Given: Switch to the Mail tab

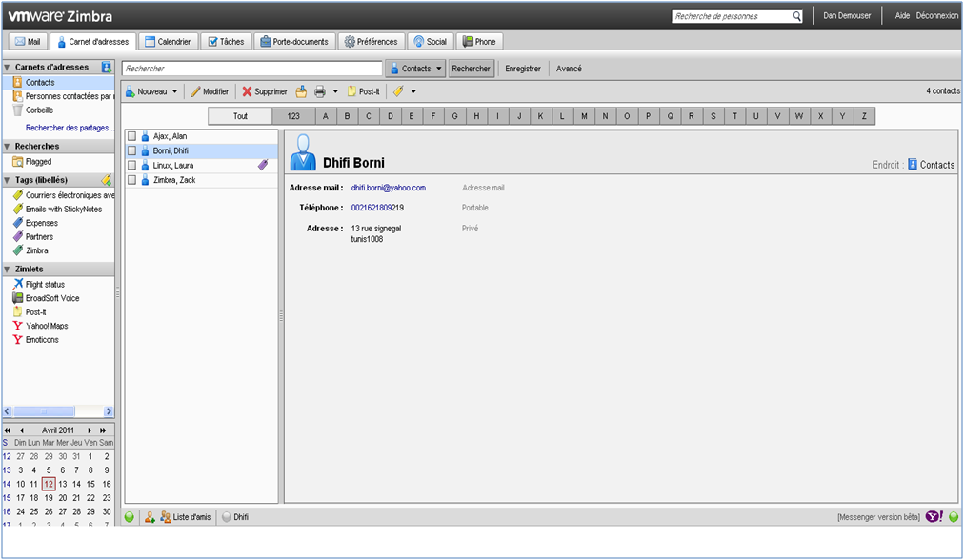Looking at the screenshot, I should pyautogui.click(x=28, y=42).
